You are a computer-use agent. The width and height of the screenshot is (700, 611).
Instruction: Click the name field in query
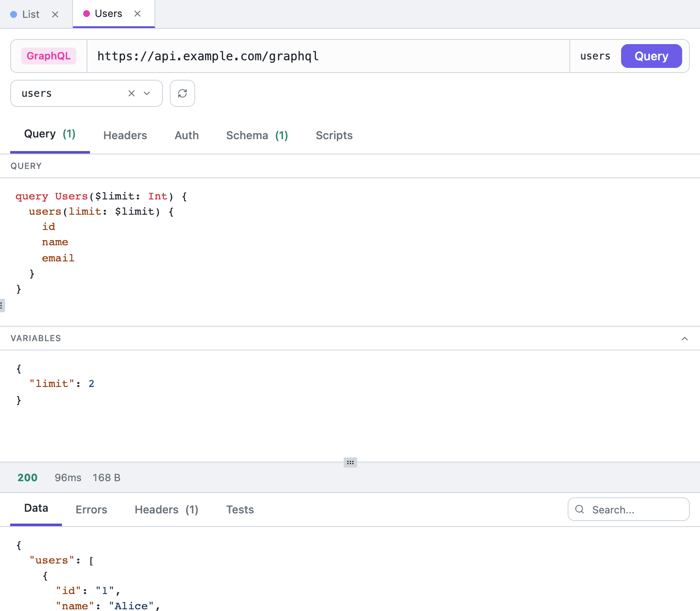coord(55,242)
